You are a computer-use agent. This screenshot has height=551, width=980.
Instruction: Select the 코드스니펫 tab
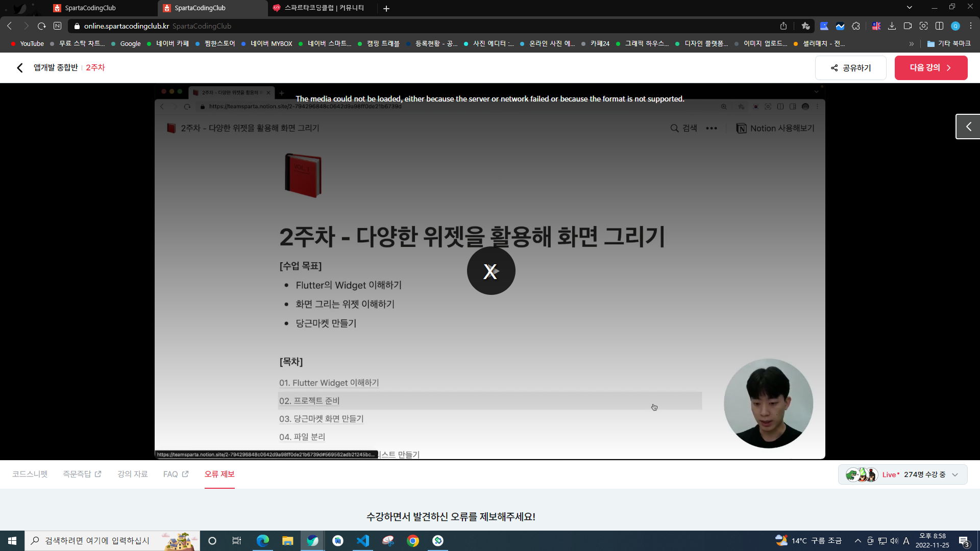pyautogui.click(x=30, y=474)
